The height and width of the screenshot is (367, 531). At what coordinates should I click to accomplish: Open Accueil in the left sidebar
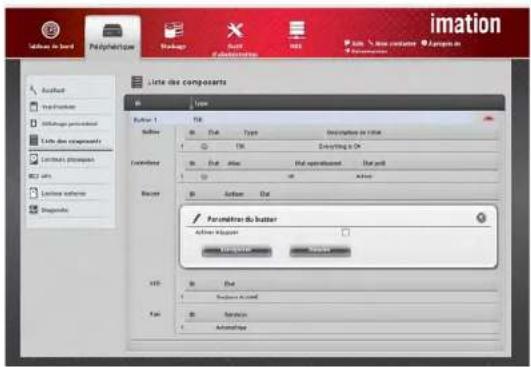70,90
